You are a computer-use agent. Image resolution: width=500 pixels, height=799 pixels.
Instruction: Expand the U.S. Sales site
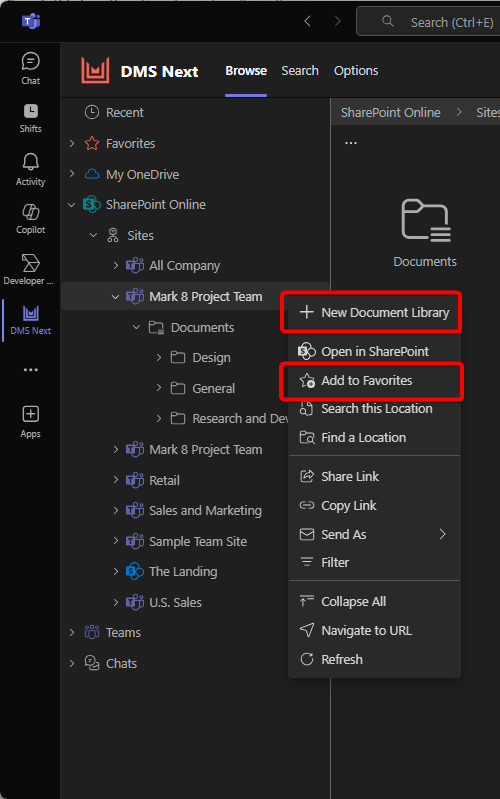point(116,602)
